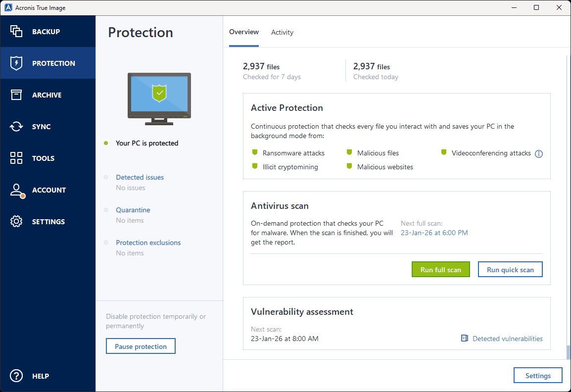Image resolution: width=571 pixels, height=392 pixels.
Task: View the Quarantine link
Action: pyautogui.click(x=133, y=210)
